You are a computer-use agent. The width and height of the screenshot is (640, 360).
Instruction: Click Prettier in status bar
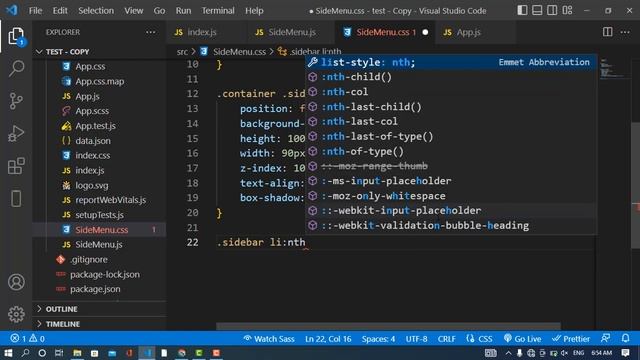571,339
